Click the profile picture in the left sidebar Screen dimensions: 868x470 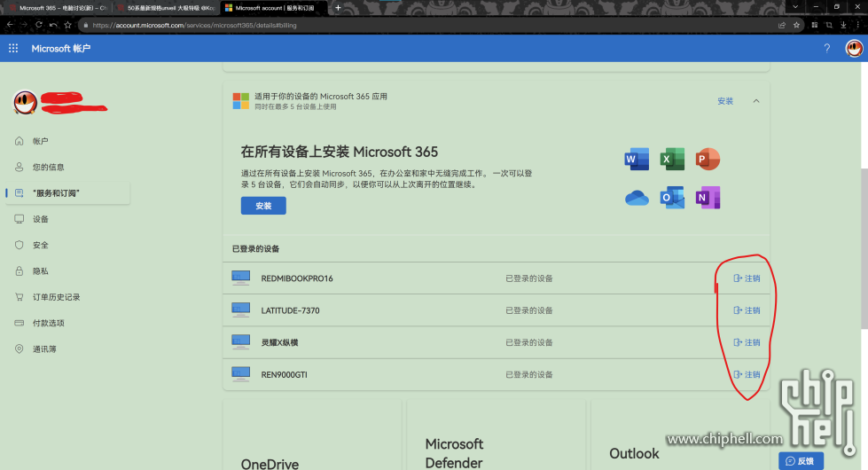click(25, 102)
